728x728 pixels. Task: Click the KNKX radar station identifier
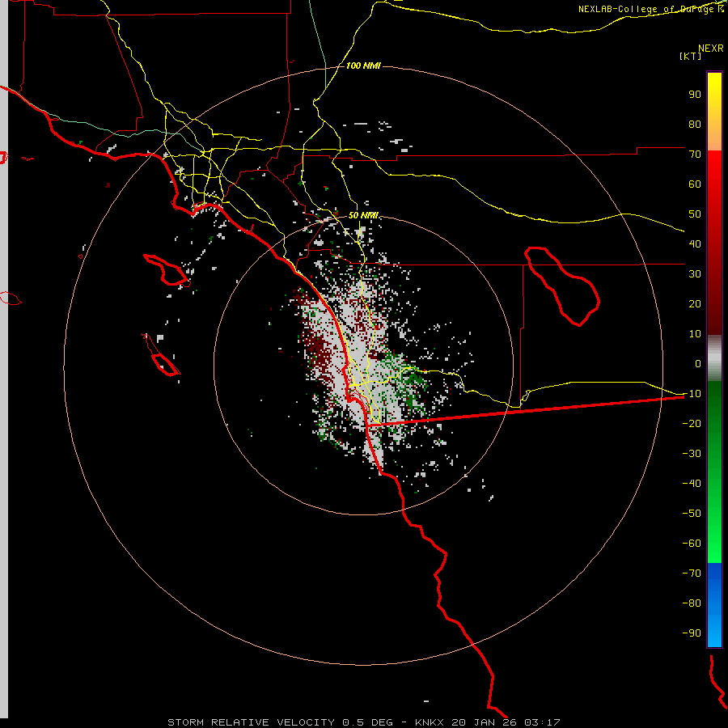coord(430,722)
